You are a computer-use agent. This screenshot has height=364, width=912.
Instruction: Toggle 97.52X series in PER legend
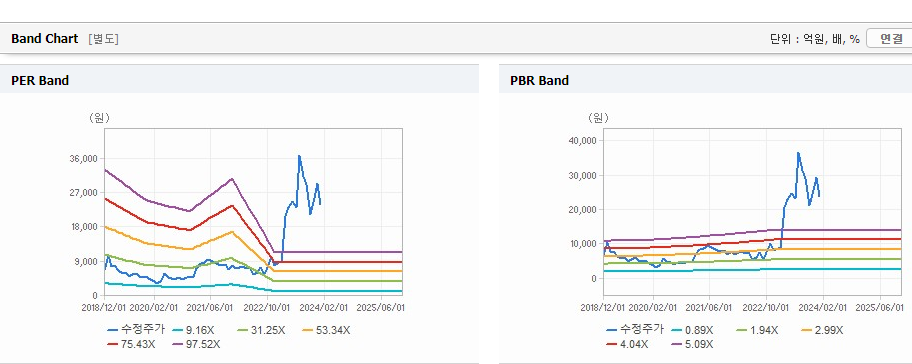(197, 344)
